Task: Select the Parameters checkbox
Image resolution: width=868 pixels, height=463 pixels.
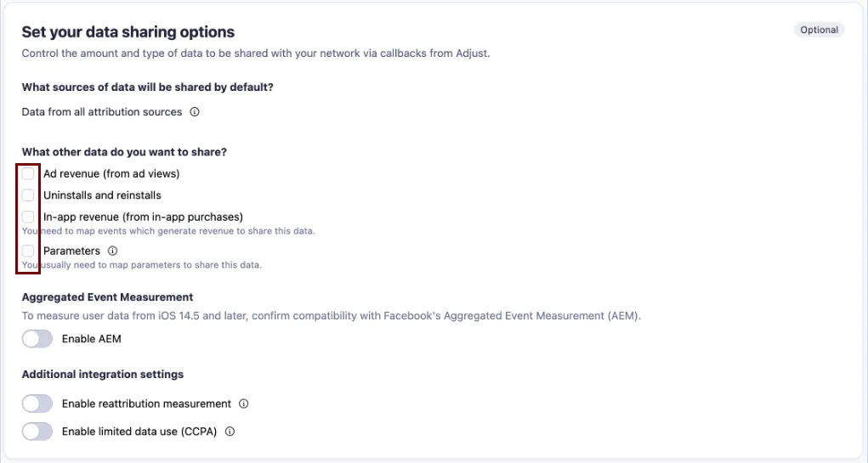Action: (x=28, y=251)
